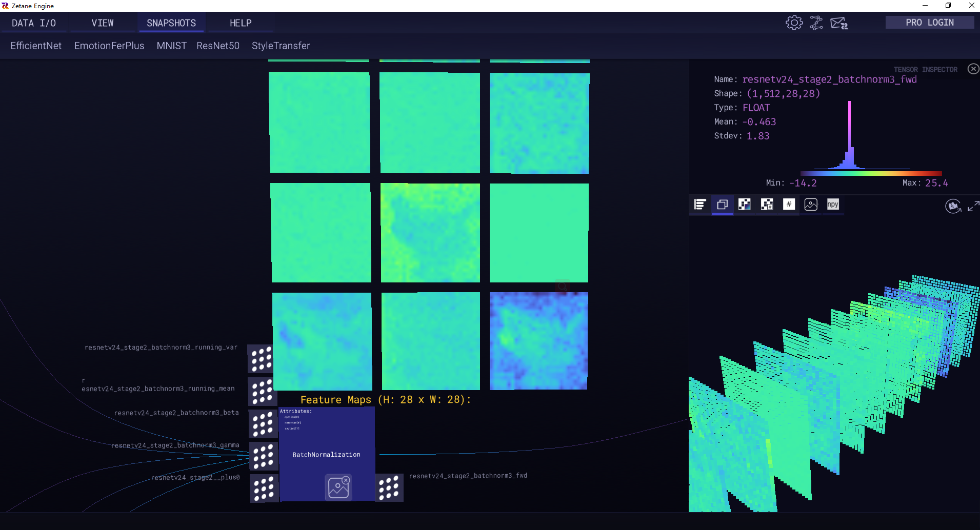Select the ResNet50 snapshot link
The image size is (980, 530).
217,46
